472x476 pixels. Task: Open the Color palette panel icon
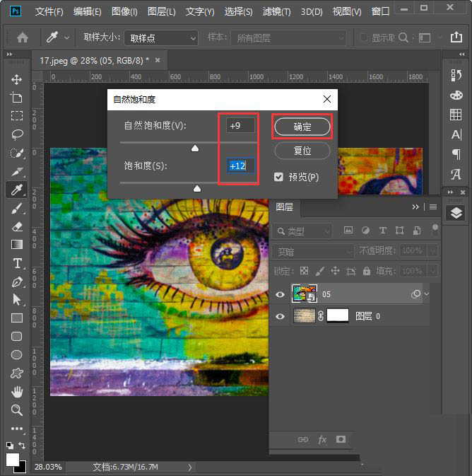point(456,95)
